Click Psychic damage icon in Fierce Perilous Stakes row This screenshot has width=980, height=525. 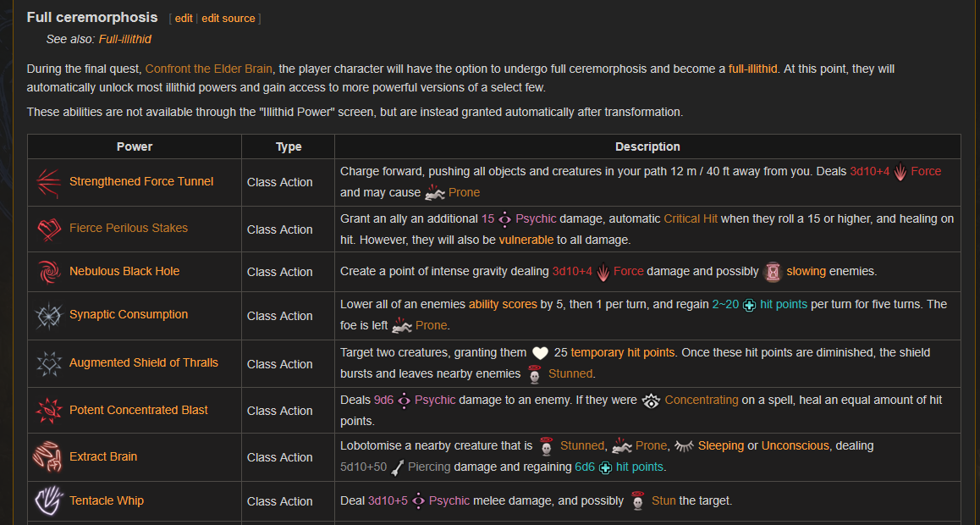(505, 219)
